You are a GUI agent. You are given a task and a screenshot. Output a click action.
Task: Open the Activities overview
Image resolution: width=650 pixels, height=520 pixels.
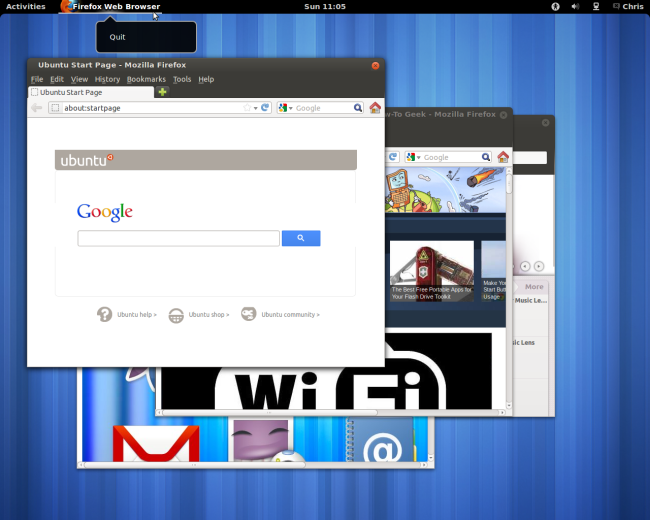[x=26, y=6]
